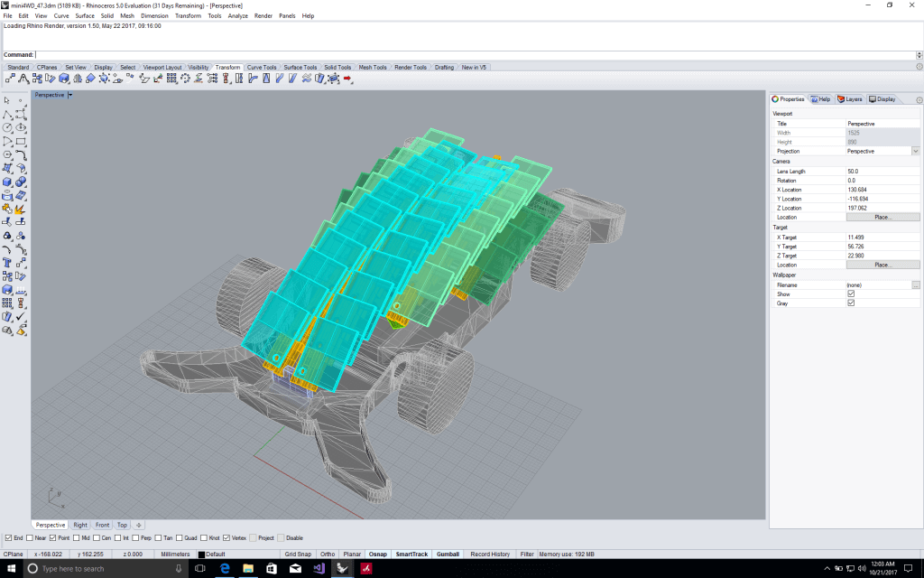Disable the End object snap

point(8,538)
